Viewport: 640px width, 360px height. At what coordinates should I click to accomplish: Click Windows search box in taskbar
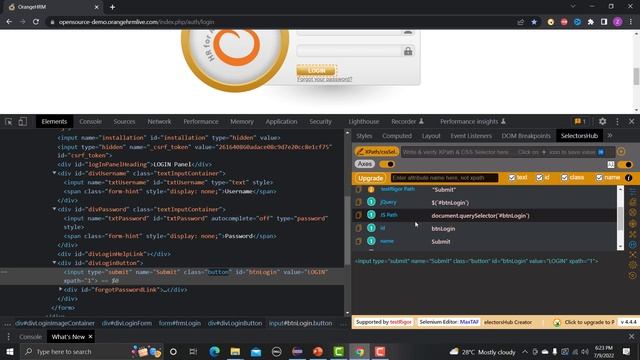point(92,351)
